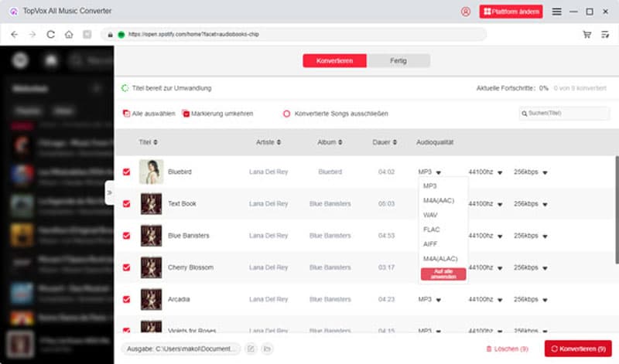The height and width of the screenshot is (364, 619).
Task: Toggle the Cherry Blossom track checkbox
Action: click(x=127, y=267)
